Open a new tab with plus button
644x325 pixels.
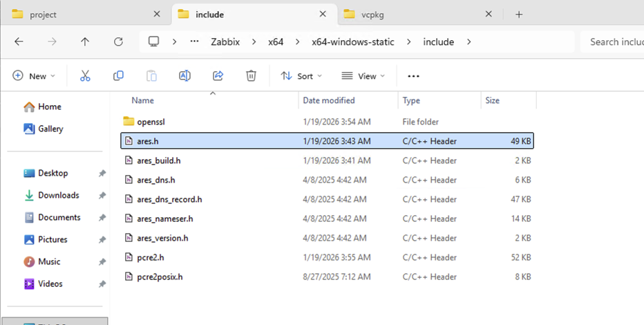coord(520,15)
